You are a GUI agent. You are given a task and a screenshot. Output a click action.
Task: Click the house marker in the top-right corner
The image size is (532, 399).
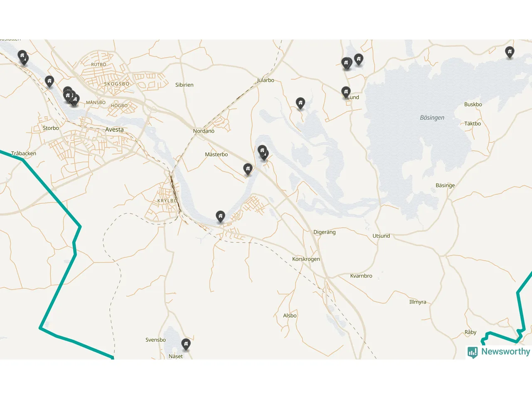[x=510, y=52]
